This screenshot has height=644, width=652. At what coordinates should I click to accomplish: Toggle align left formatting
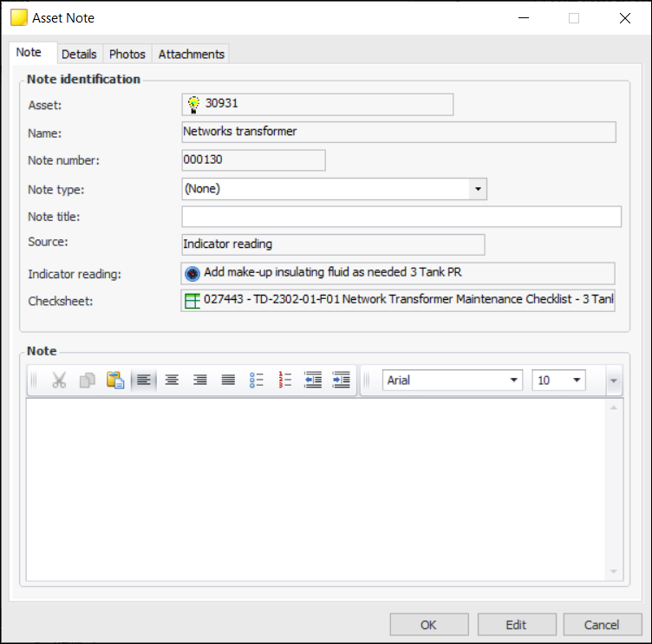point(144,381)
